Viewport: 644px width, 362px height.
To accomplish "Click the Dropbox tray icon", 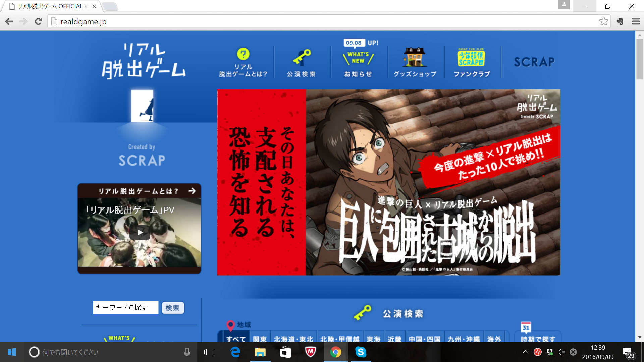I will pyautogui.click(x=550, y=352).
